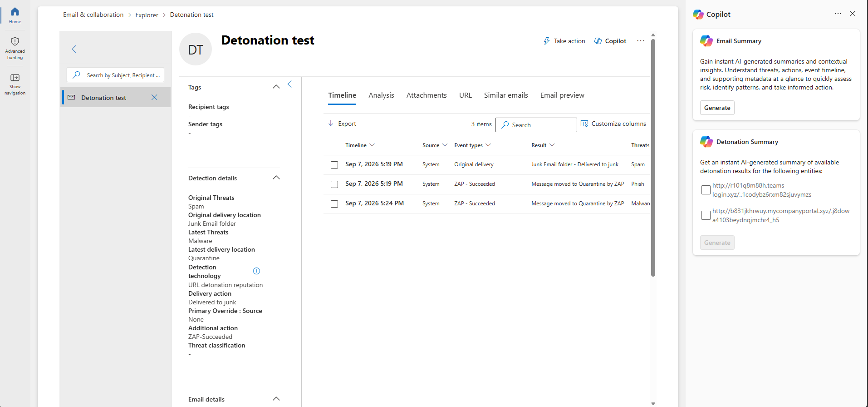Click magnifier icon in timeline Search box
This screenshot has height=407, width=868.
pyautogui.click(x=505, y=124)
